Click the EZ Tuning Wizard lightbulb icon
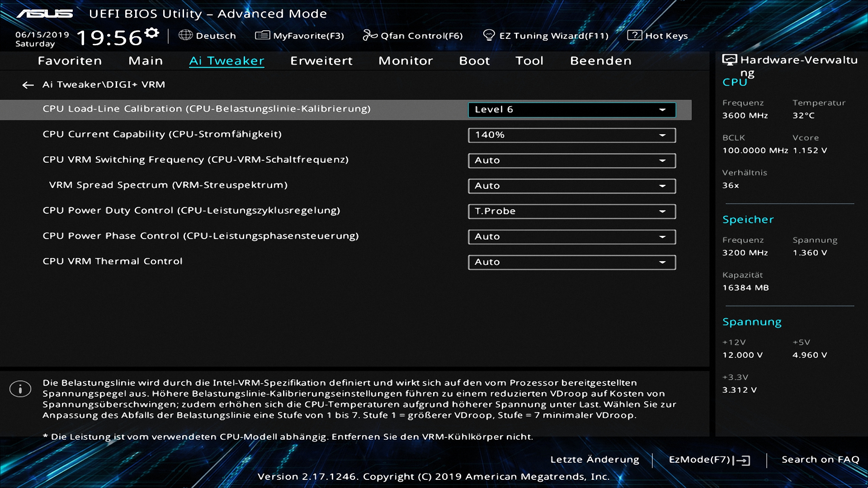Image resolution: width=868 pixels, height=488 pixels. coord(489,35)
